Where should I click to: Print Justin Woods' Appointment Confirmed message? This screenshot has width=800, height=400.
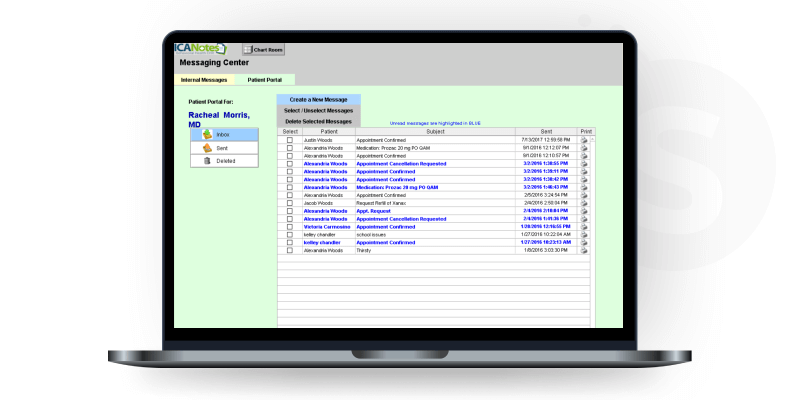(x=585, y=141)
